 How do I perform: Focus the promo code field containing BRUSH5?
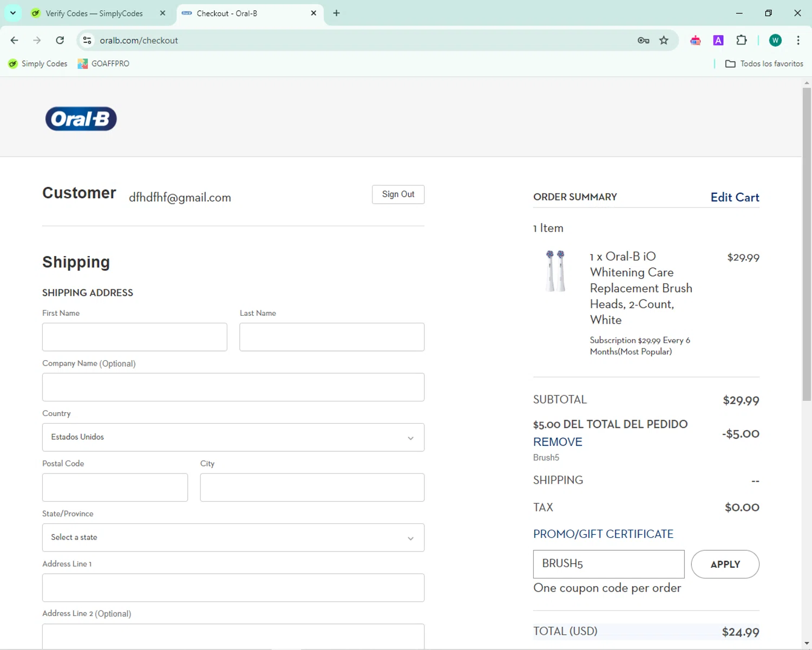(x=609, y=564)
